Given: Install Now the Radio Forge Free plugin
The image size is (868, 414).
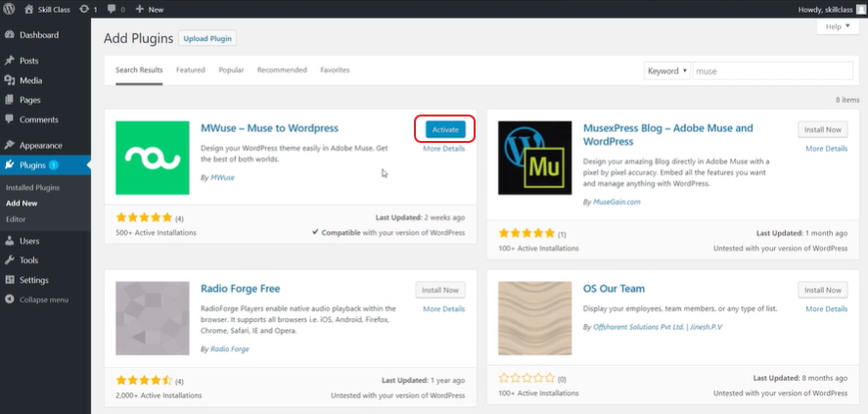Looking at the screenshot, I should 439,290.
